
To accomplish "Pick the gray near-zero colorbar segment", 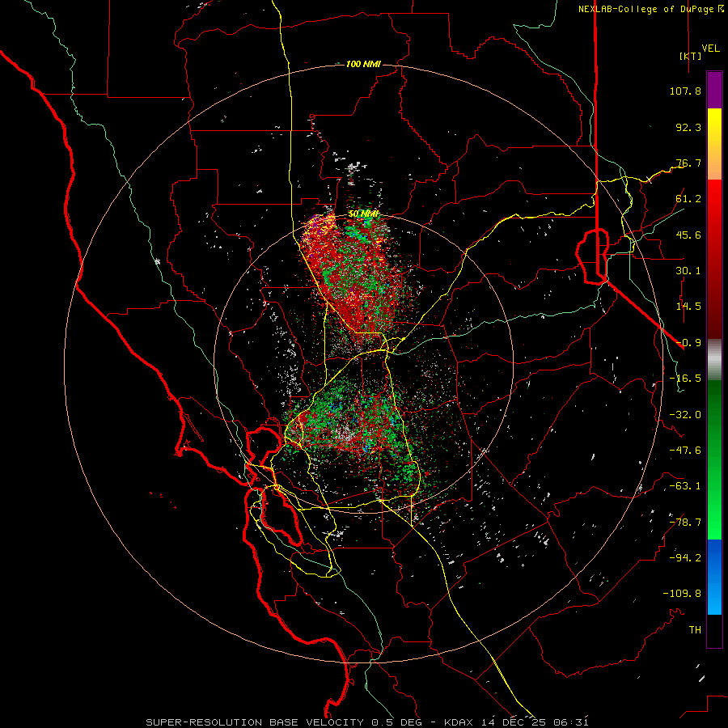I will point(714,360).
